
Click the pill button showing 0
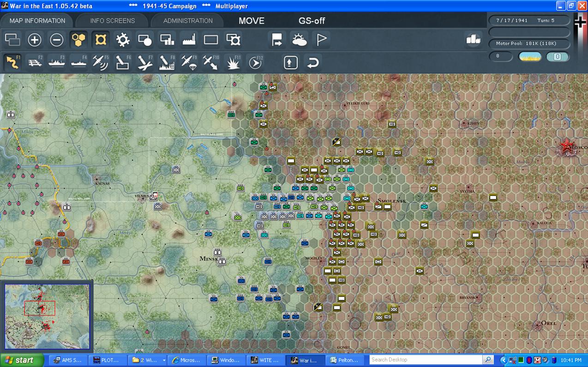point(558,57)
